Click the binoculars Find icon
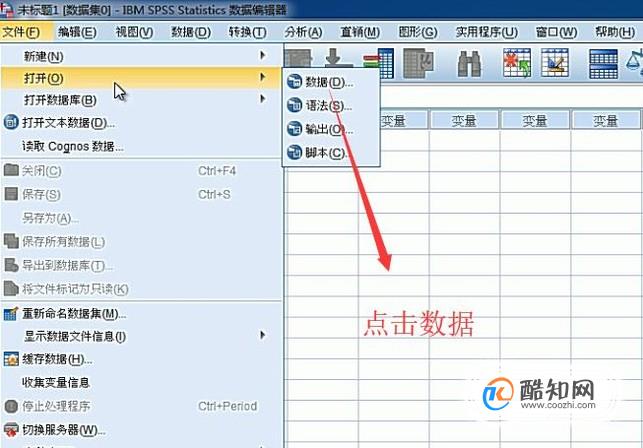 (x=469, y=64)
